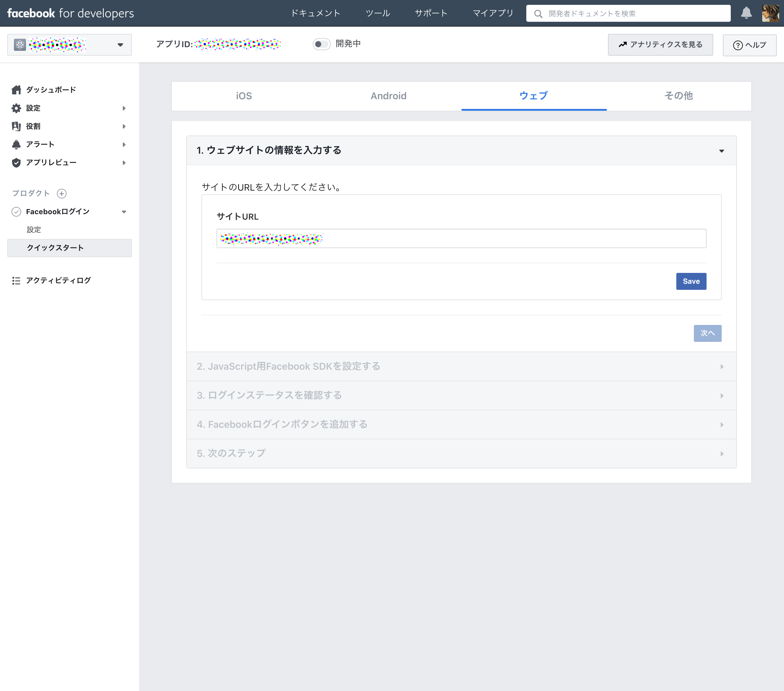Click the アラート bell icon in sidebar
Viewport: 784px width, 691px height.
click(16, 144)
